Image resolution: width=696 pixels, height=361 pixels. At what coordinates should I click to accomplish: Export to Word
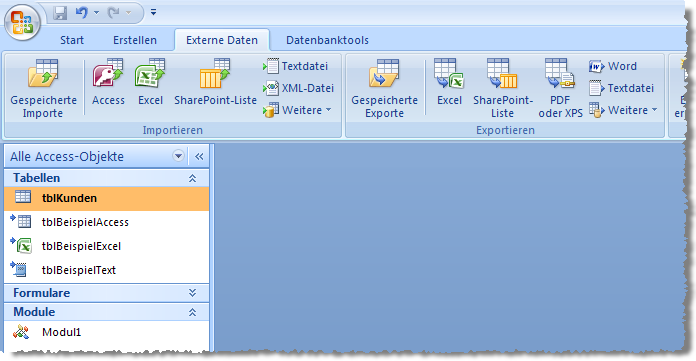click(613, 66)
